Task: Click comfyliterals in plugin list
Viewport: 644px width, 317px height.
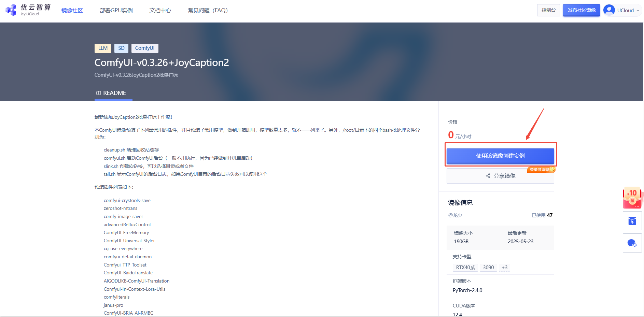Action: point(116,297)
